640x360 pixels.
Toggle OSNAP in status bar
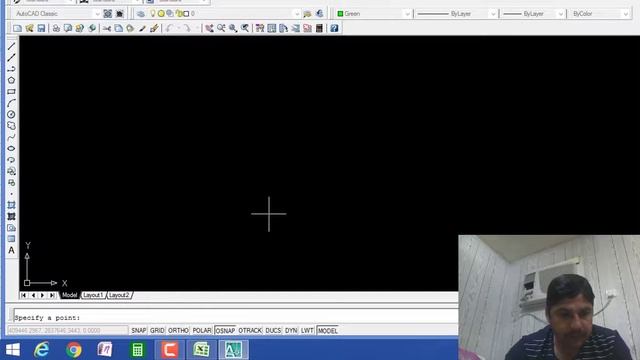225,331
